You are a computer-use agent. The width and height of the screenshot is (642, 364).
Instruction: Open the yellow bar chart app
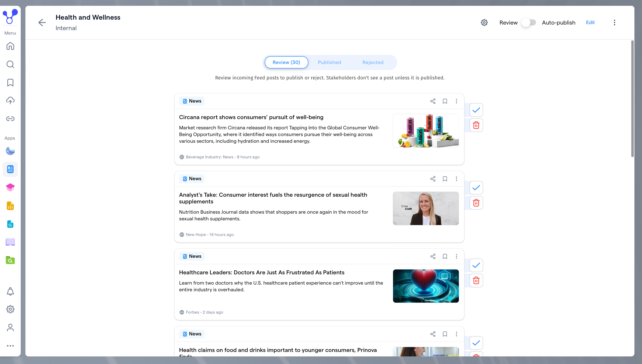[10, 205]
